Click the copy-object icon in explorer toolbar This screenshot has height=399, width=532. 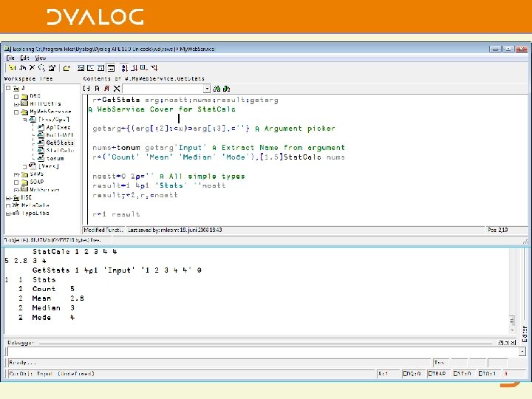22,68
